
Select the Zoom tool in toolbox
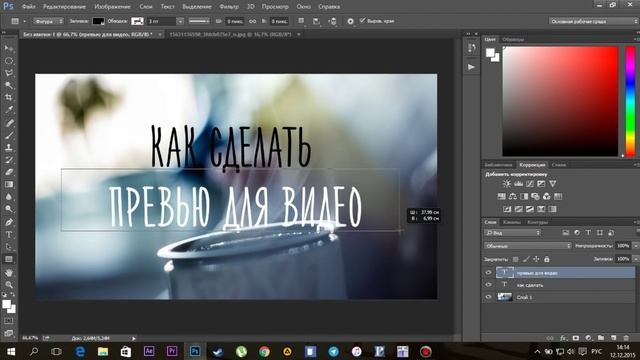coord(9,284)
